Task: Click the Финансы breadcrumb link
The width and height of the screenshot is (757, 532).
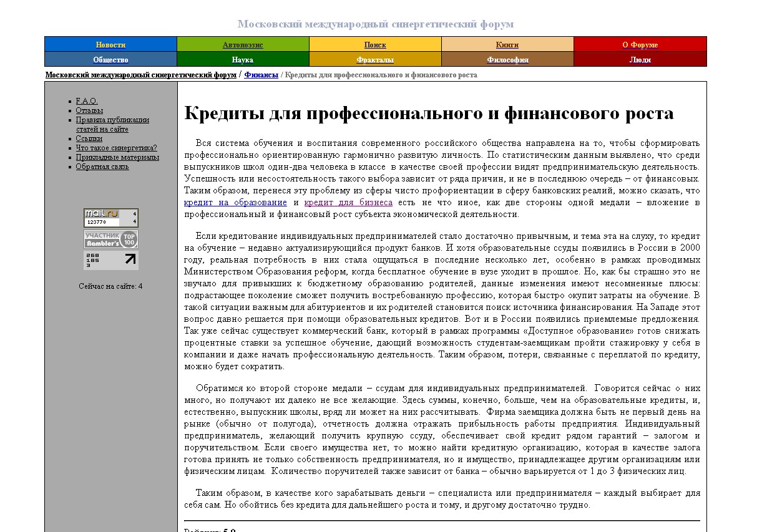Action: point(261,75)
